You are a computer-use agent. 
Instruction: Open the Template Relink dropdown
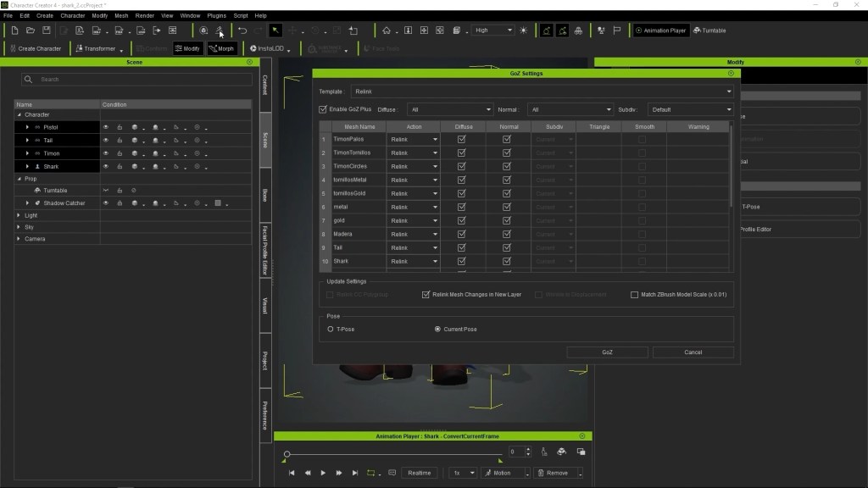pos(542,91)
